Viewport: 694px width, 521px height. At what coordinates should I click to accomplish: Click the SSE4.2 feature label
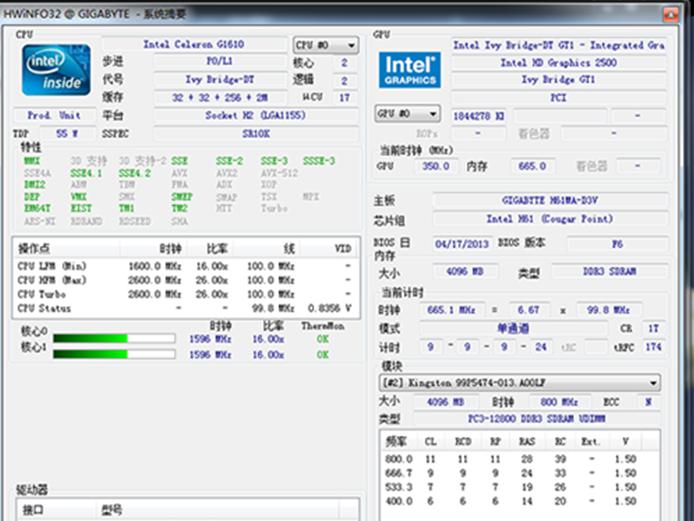135,173
